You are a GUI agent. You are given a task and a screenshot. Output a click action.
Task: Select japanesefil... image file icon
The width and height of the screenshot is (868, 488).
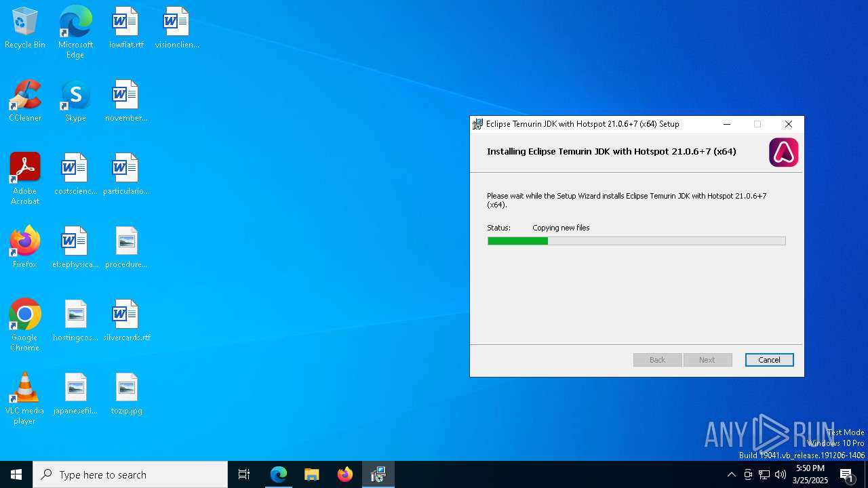tap(75, 394)
